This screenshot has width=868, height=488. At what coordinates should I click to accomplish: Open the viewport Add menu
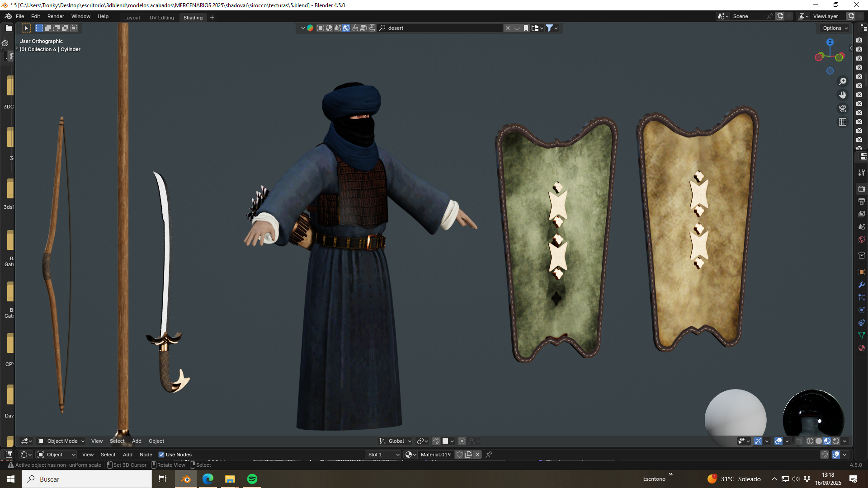click(x=137, y=441)
